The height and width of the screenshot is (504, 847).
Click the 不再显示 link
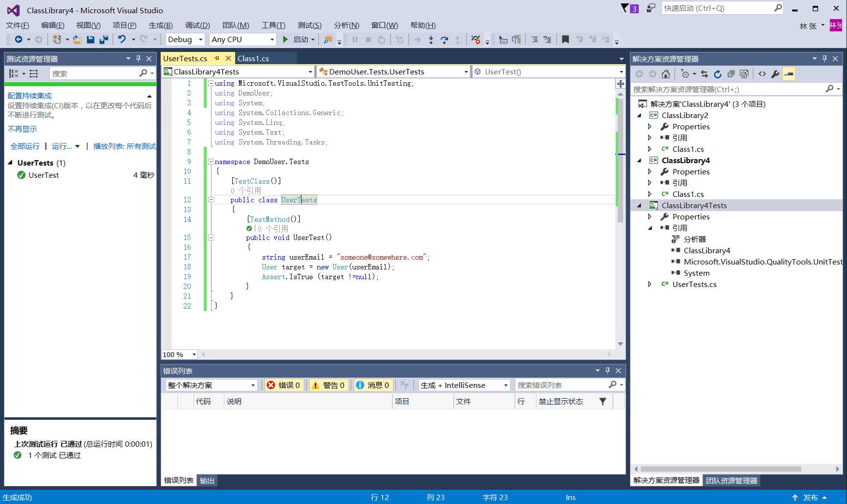click(x=22, y=129)
